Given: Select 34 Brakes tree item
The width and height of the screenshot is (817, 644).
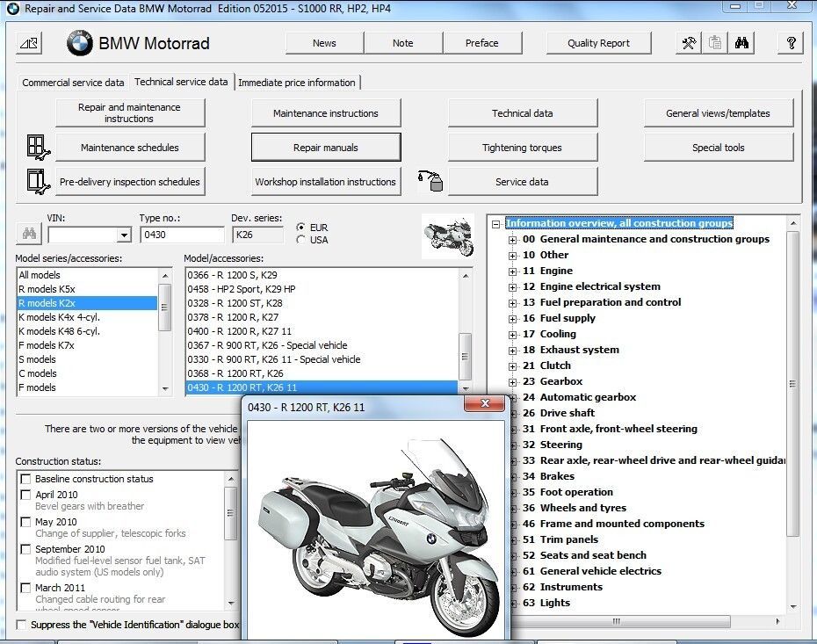Looking at the screenshot, I should click(548, 476).
